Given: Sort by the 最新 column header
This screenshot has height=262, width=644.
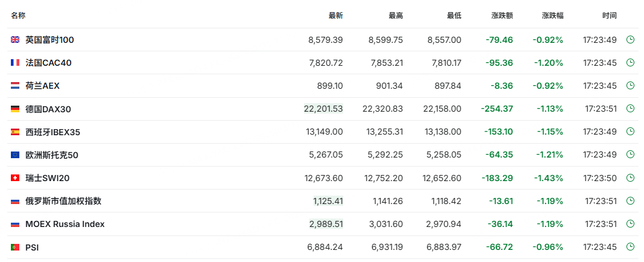Looking at the screenshot, I should [335, 15].
